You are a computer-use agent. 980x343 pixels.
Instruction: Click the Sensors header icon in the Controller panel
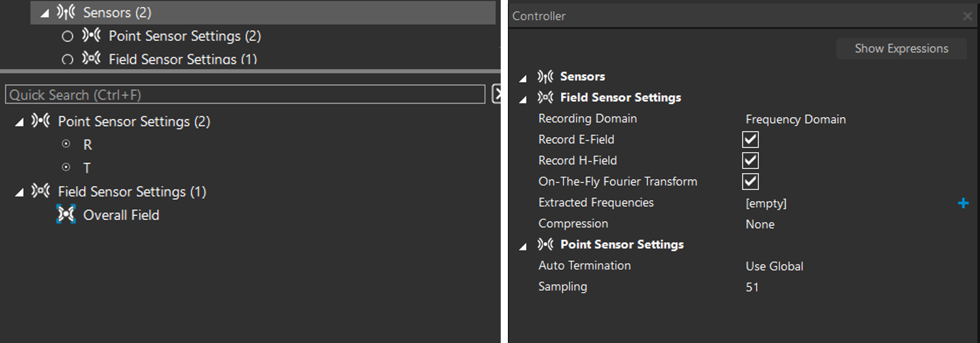point(546,77)
